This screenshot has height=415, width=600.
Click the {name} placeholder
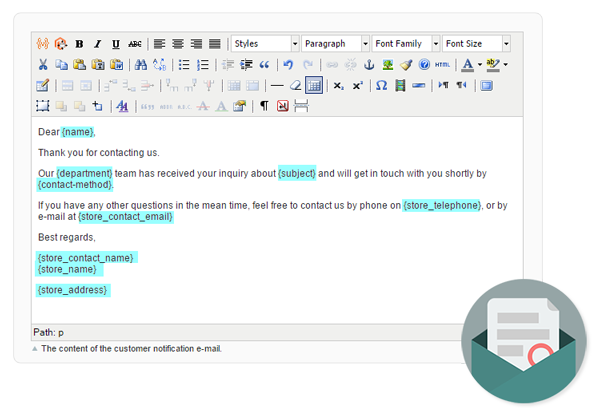[78, 132]
